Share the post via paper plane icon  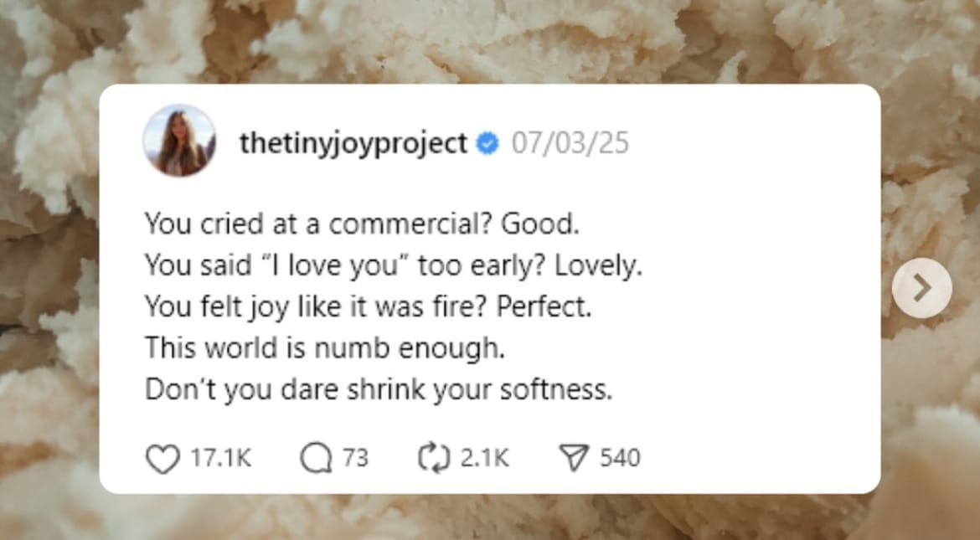coord(575,459)
